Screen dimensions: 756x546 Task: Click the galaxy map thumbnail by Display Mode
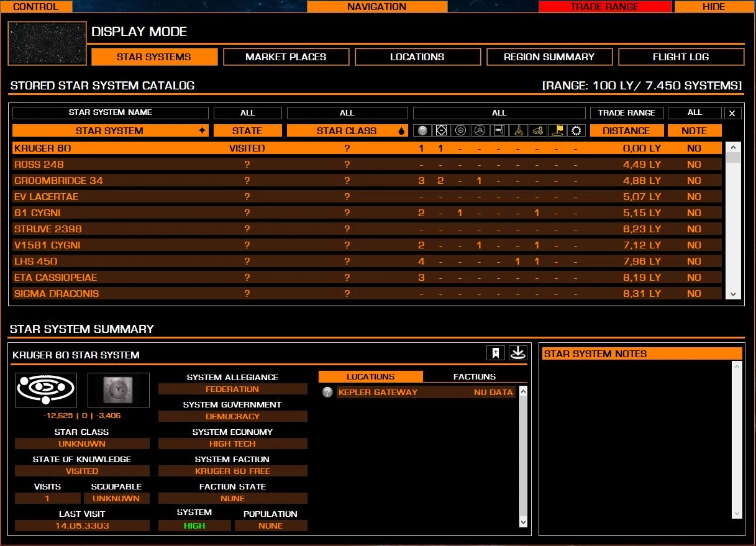pyautogui.click(x=47, y=43)
